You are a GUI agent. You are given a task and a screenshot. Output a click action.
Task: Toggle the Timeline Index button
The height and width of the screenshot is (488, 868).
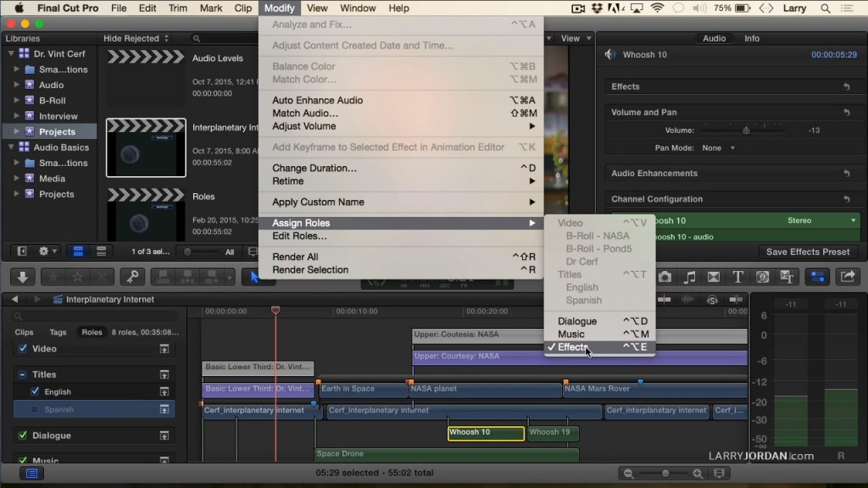tap(31, 473)
